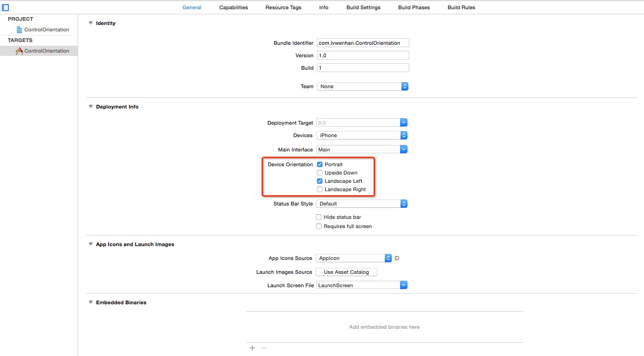
Task: Tick the Requires full screen checkbox
Action: coord(319,226)
